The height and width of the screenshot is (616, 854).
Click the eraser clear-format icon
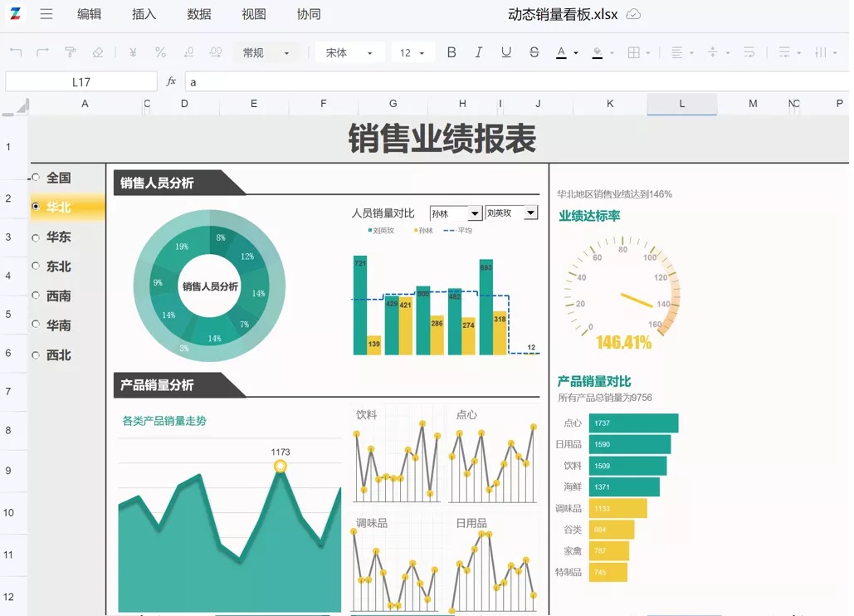click(97, 52)
